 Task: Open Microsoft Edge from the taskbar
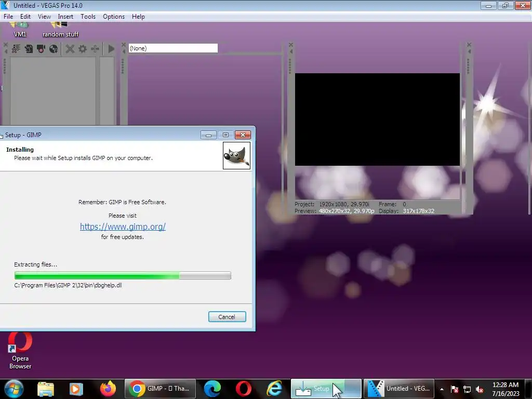212,389
